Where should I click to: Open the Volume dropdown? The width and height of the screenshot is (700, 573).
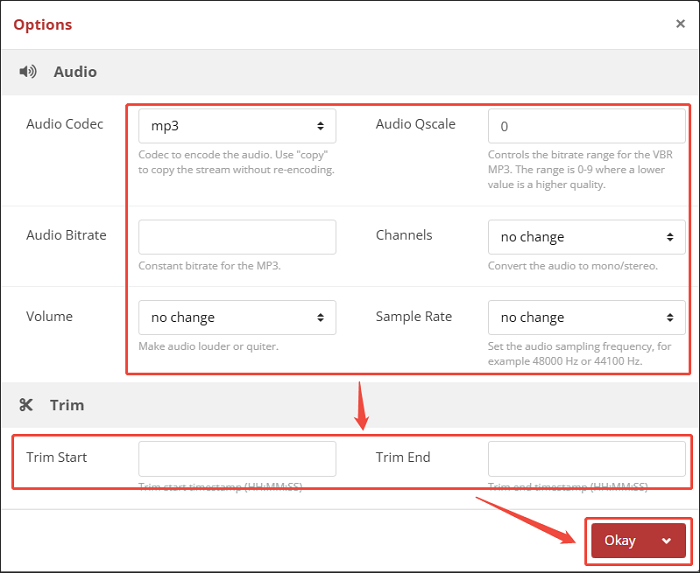point(237,317)
